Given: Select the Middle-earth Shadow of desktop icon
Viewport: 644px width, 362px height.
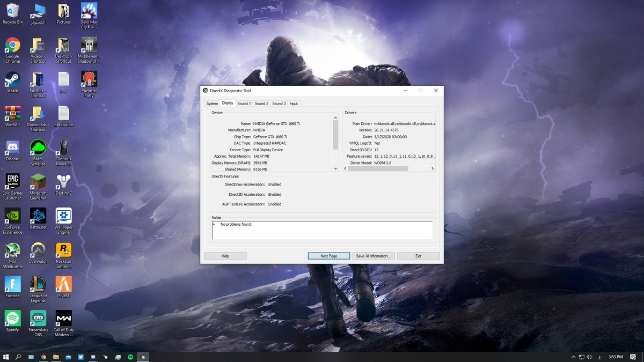Looking at the screenshot, I should point(89,50).
